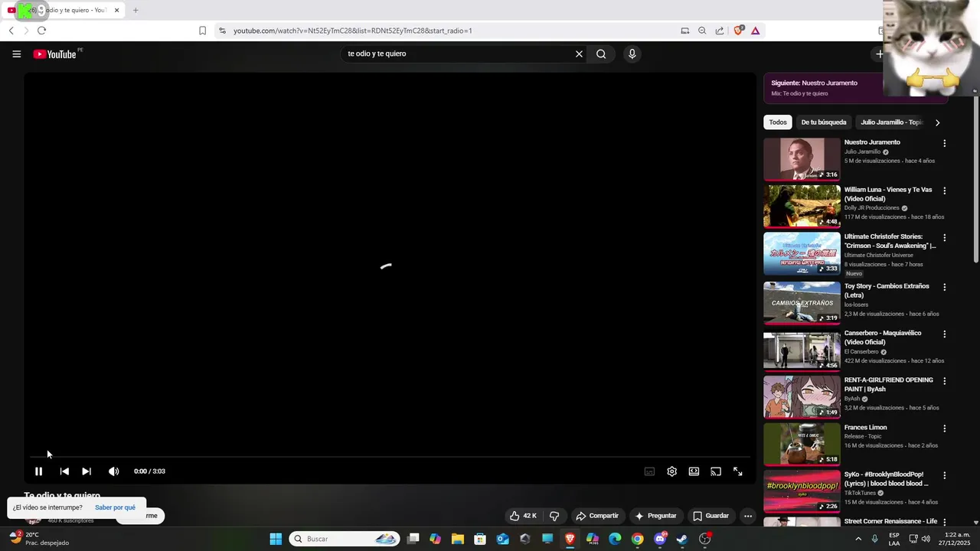Select the 'De tu búsqueda' chip
Viewport: 980px width, 551px height.
(824, 122)
